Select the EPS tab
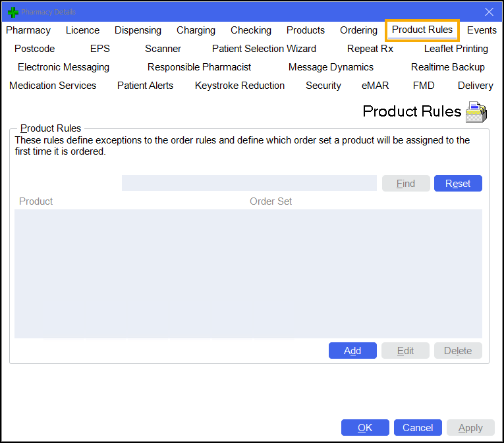The height and width of the screenshot is (443, 504). (x=99, y=49)
